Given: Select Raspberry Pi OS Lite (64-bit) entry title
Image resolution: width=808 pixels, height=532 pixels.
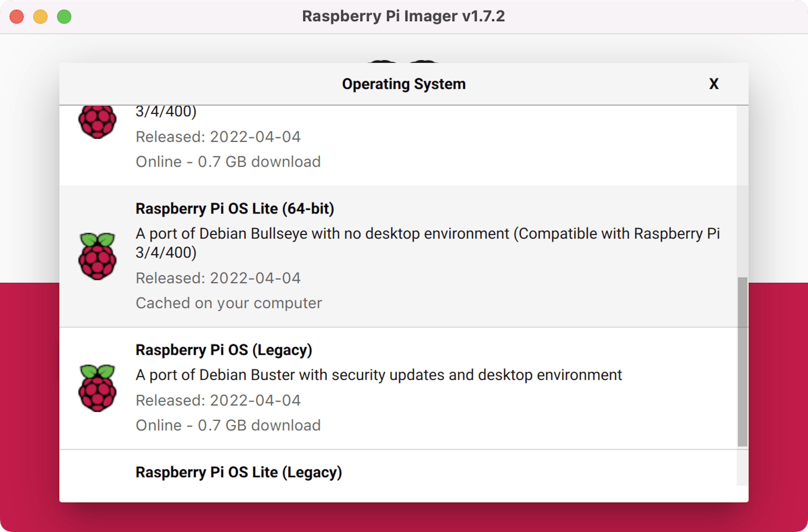Looking at the screenshot, I should coord(235,208).
